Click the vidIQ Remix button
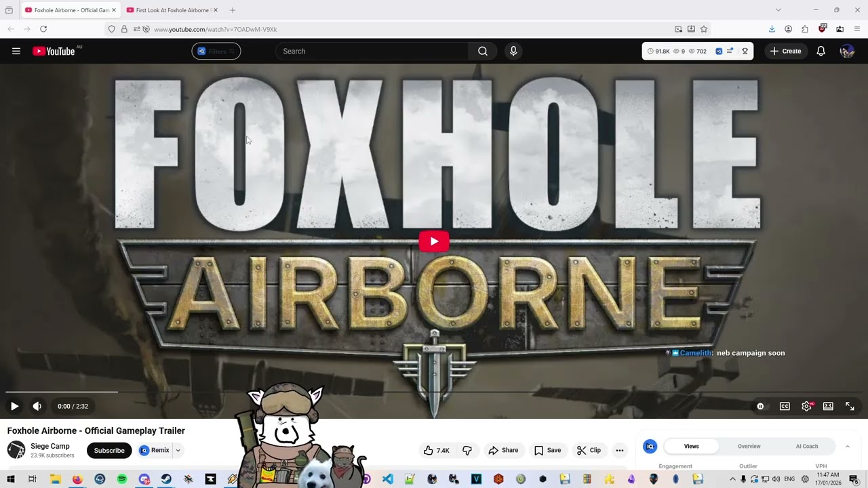Viewport: 868px width, 488px height. [x=155, y=450]
